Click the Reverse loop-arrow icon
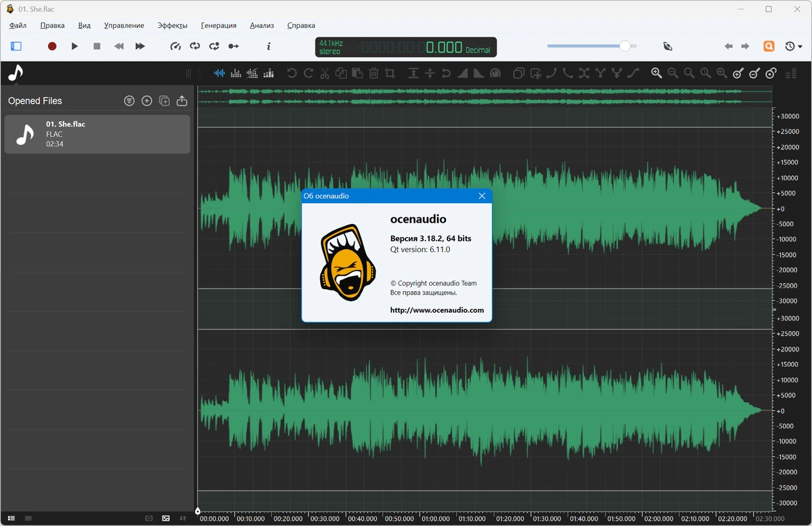This screenshot has width=812, height=526. point(446,73)
